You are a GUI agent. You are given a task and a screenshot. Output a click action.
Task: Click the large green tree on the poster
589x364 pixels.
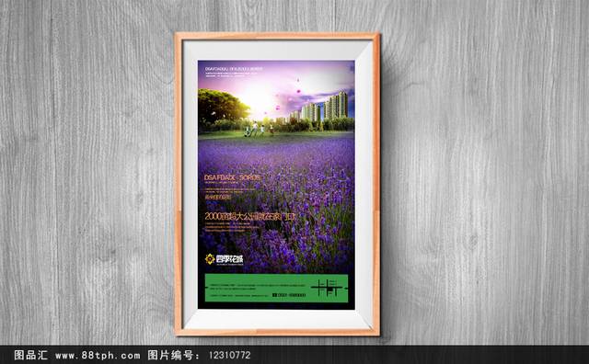[x=222, y=107]
